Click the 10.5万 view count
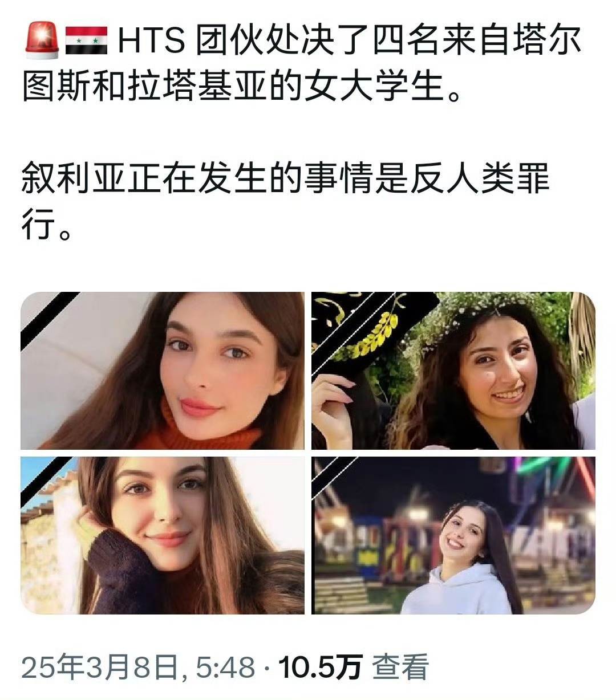This screenshot has width=616, height=700. click(x=320, y=666)
